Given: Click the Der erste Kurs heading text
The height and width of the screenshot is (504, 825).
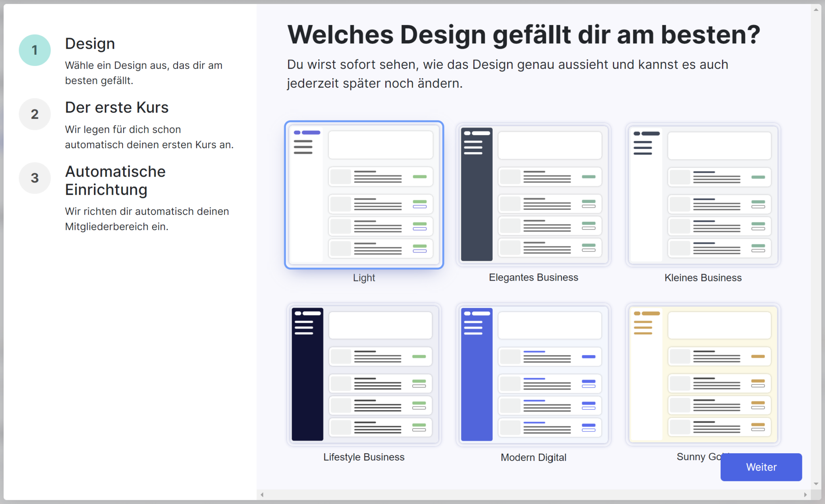Looking at the screenshot, I should (x=116, y=107).
